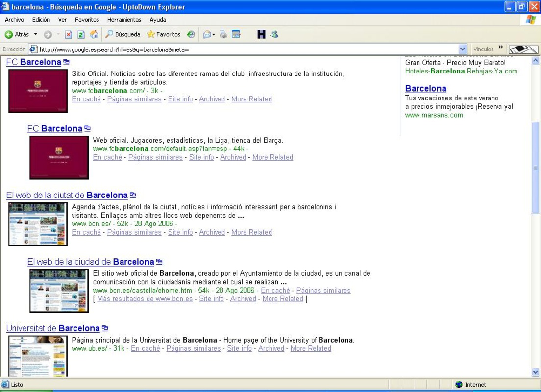Click the first FC Barcelona thumbnail
Screen dimensions: 541x392
point(38,91)
